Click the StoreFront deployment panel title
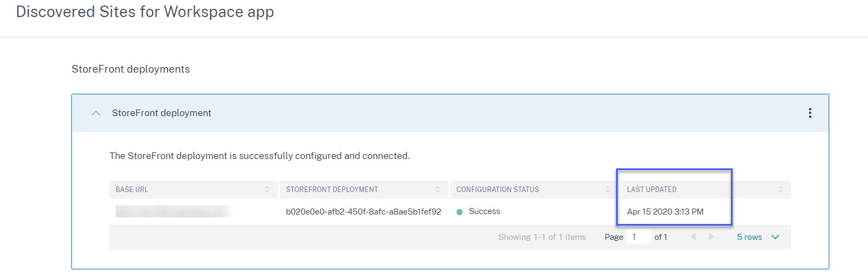 162,113
